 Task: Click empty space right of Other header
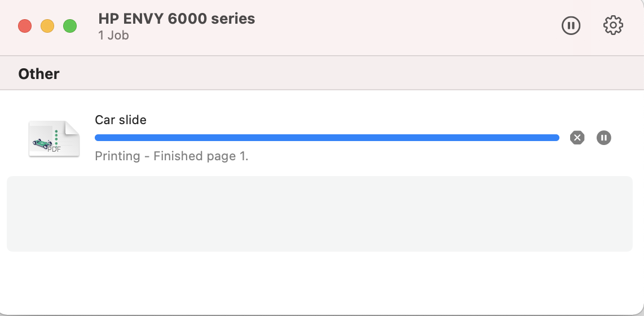coord(349,74)
